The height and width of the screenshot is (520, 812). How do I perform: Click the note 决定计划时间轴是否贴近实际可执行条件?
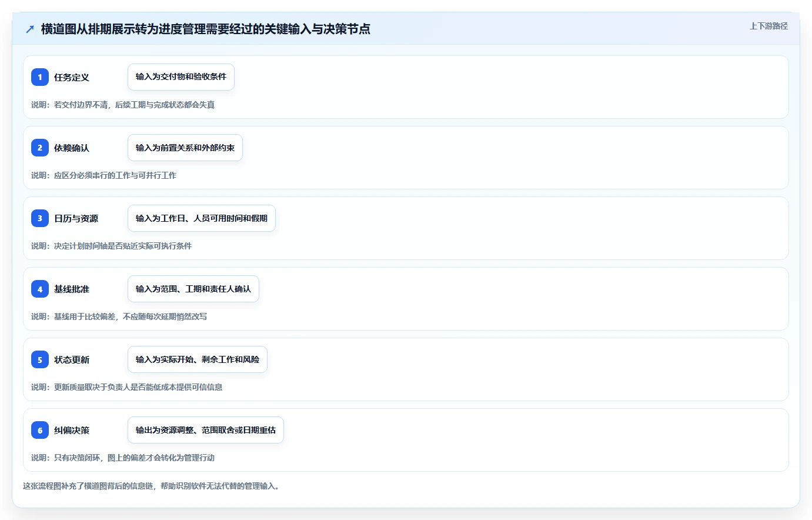tap(123, 246)
